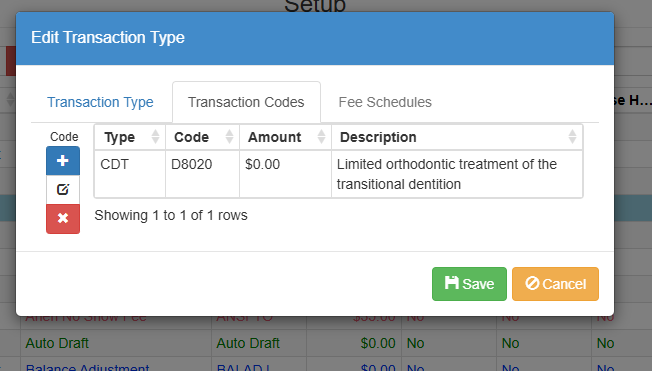Click the $0.00 amount cell
The image size is (652, 371).
pyautogui.click(x=285, y=174)
